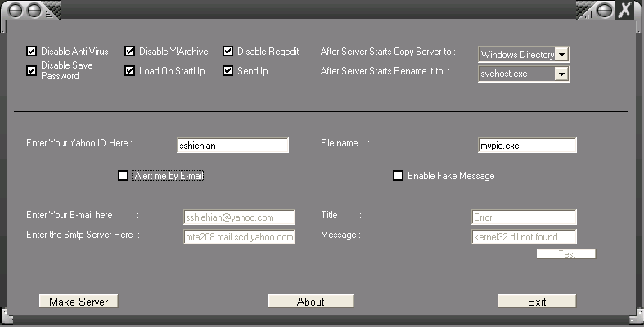
Task: Enable the Alert me by E-mail checkbox
Action: click(124, 175)
